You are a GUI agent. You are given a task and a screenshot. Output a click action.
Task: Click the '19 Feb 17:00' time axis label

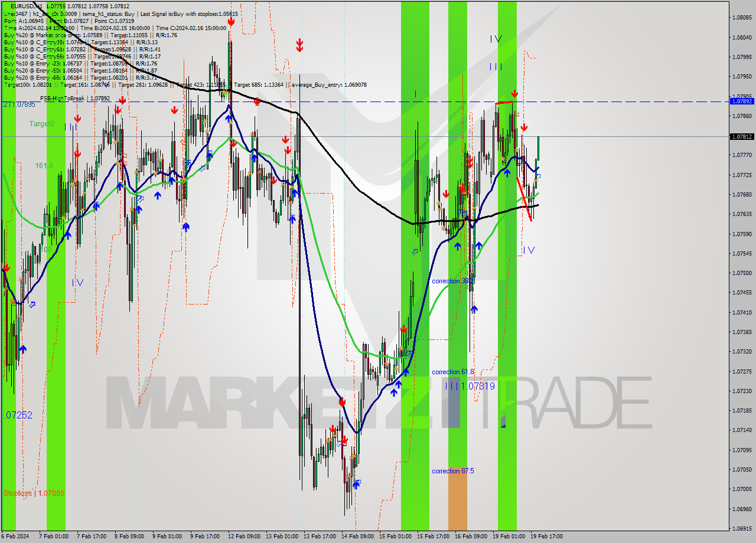[546, 537]
